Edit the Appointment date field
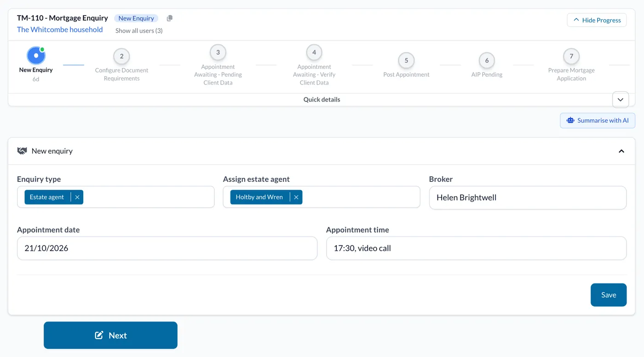The image size is (644, 357). point(167,248)
